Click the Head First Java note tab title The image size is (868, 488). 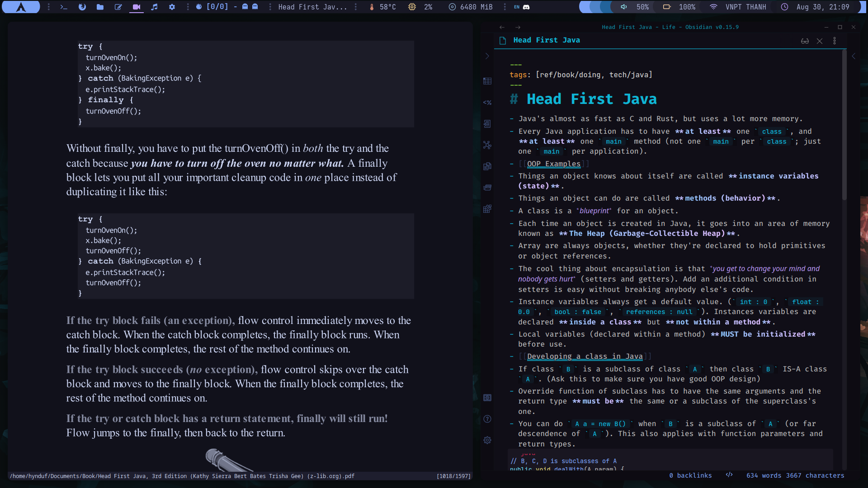(546, 40)
